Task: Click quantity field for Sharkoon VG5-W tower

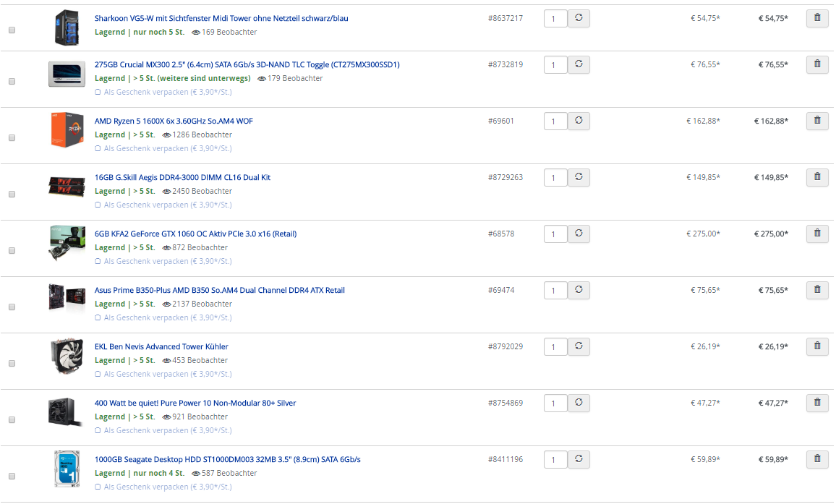Action: 555,19
